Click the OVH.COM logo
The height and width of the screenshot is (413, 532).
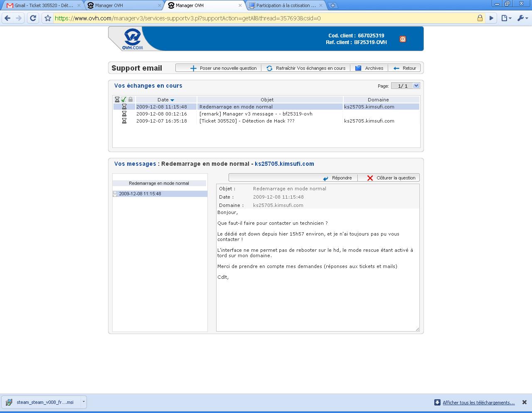[133, 39]
